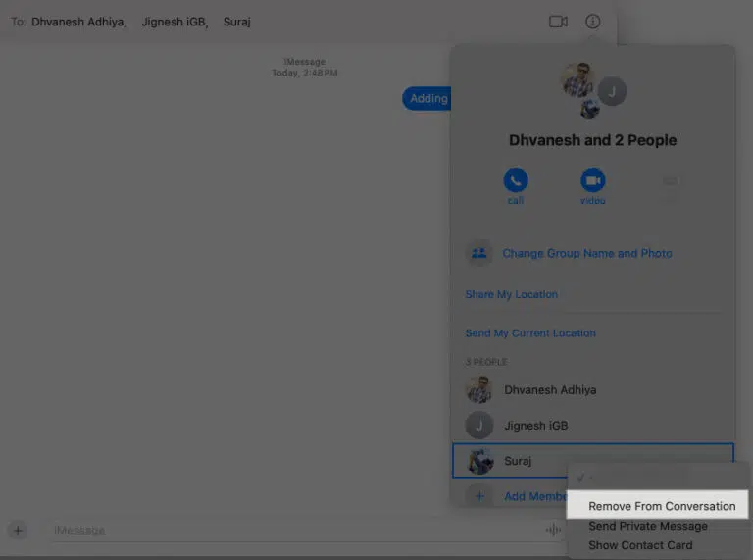Image resolution: width=753 pixels, height=560 pixels.
Task: Click the Suraj row in the people list
Action: coord(520,460)
